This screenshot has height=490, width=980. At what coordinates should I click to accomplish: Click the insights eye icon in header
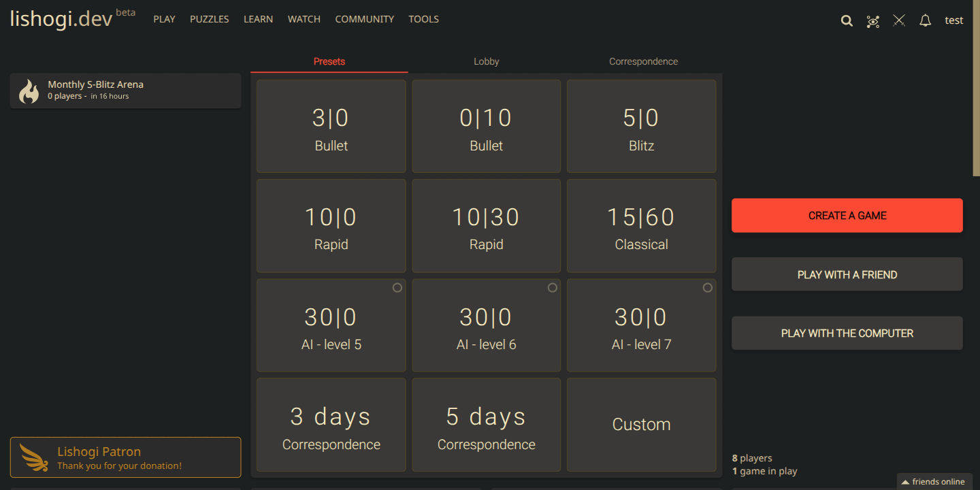873,20
